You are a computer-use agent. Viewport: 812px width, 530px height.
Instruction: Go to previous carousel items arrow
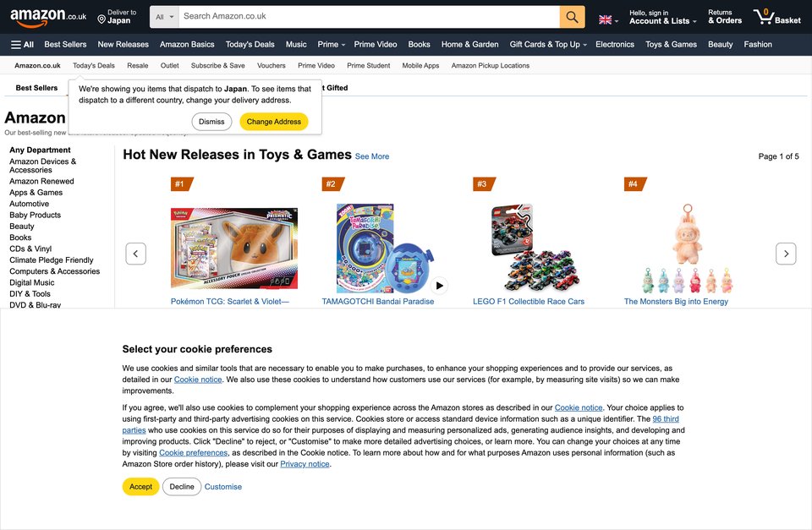[x=135, y=254]
